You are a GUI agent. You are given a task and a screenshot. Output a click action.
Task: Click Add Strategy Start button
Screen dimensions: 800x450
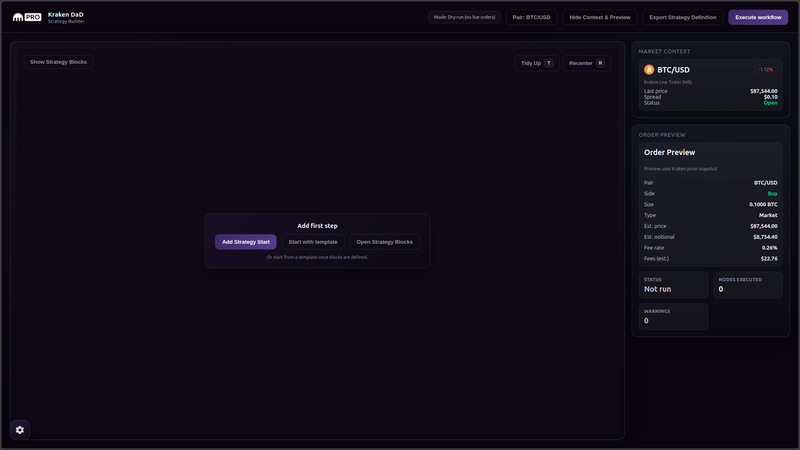pos(245,242)
